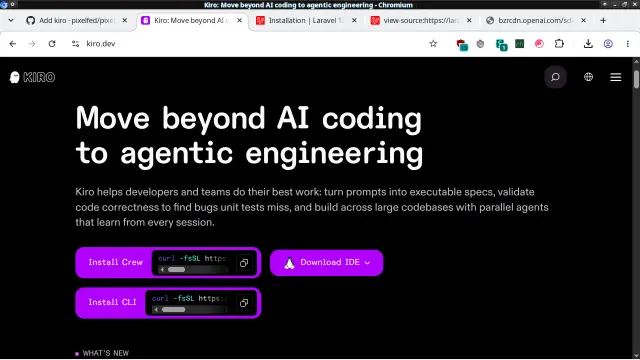Close the bzrcdn.openai.com tab
The height and width of the screenshot is (360, 640).
[584, 20]
